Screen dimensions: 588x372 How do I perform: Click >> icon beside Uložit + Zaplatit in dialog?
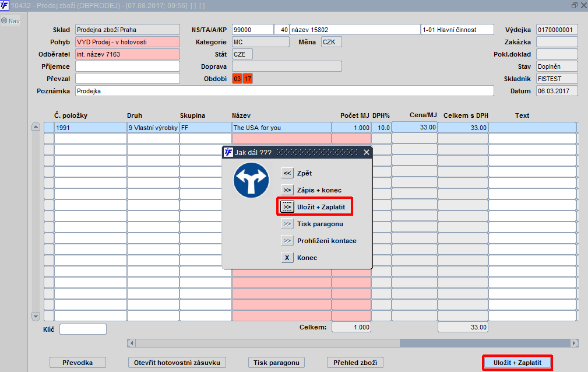coord(287,207)
